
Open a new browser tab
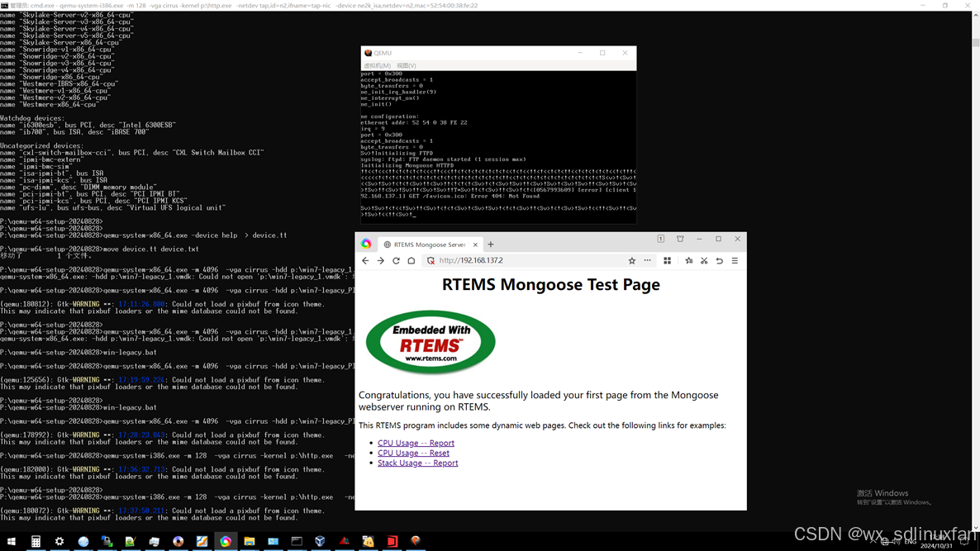[x=491, y=245]
